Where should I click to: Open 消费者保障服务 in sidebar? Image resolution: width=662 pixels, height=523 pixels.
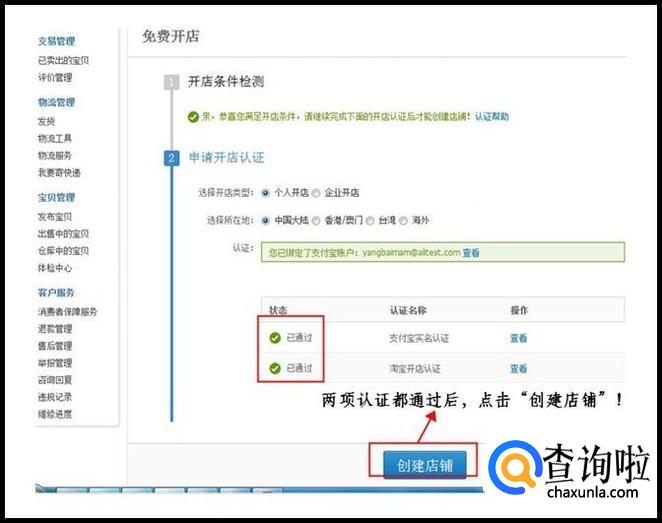[x=68, y=312]
